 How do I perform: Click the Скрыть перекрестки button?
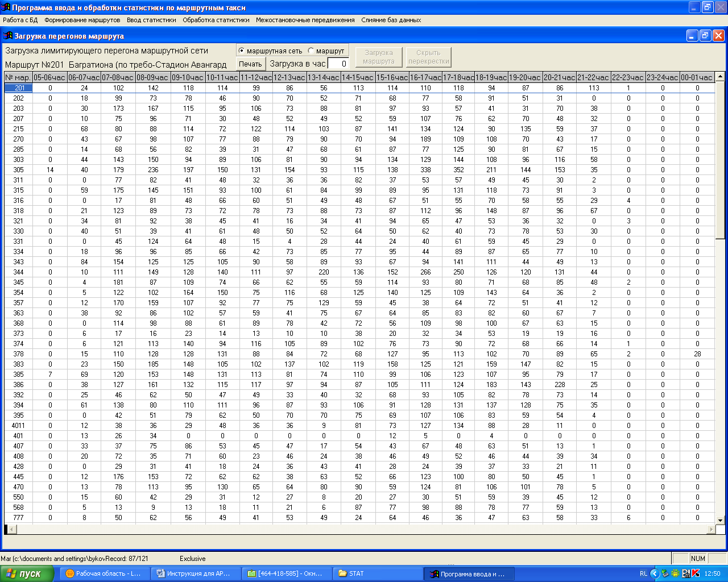[428, 57]
